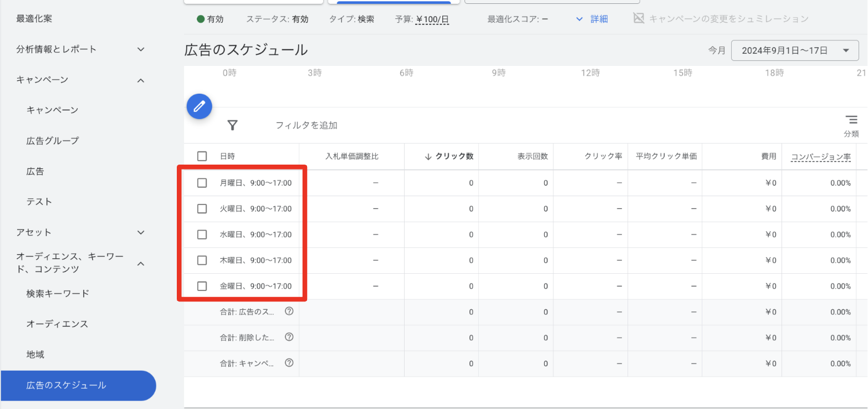Image resolution: width=868 pixels, height=409 pixels.
Task: Click ¥0 cost in 月曜日 row
Action: point(770,183)
